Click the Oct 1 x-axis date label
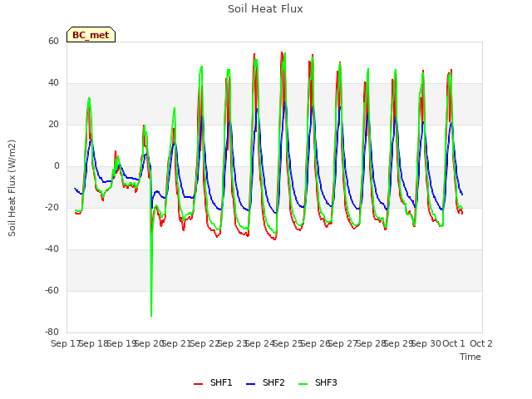532x399 pixels. click(454, 343)
